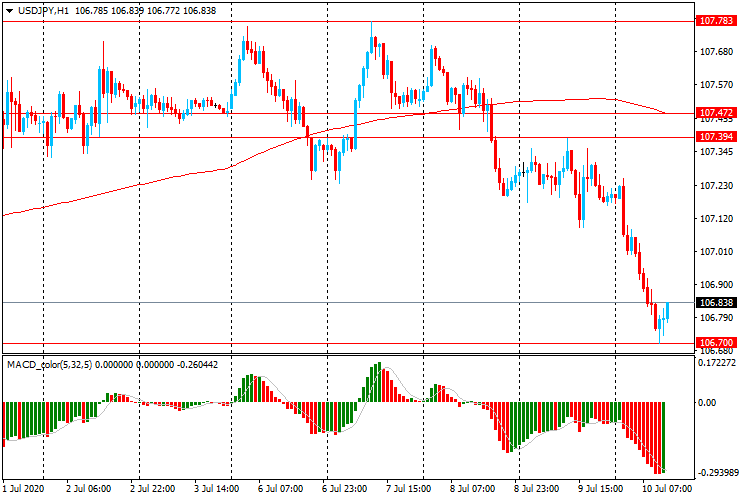Viewport: 740px width, 500px height.
Task: Click the red 107.394 price level tag
Action: pos(716,136)
